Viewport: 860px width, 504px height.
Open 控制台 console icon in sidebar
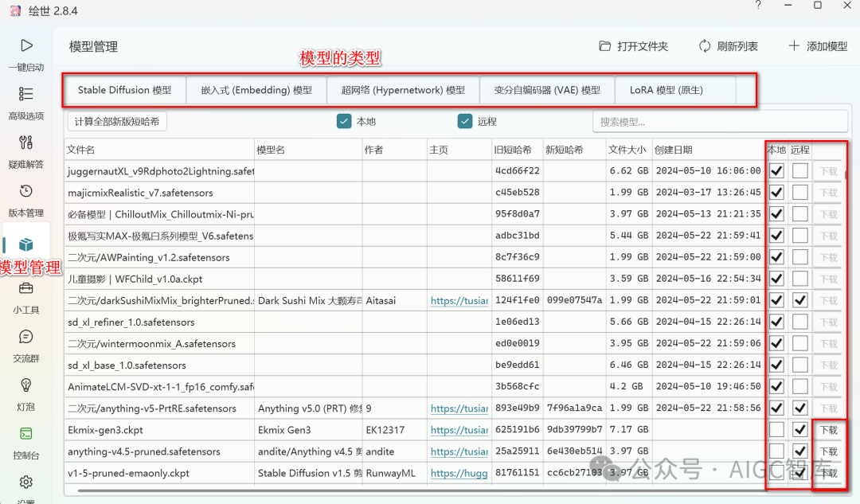click(x=25, y=434)
